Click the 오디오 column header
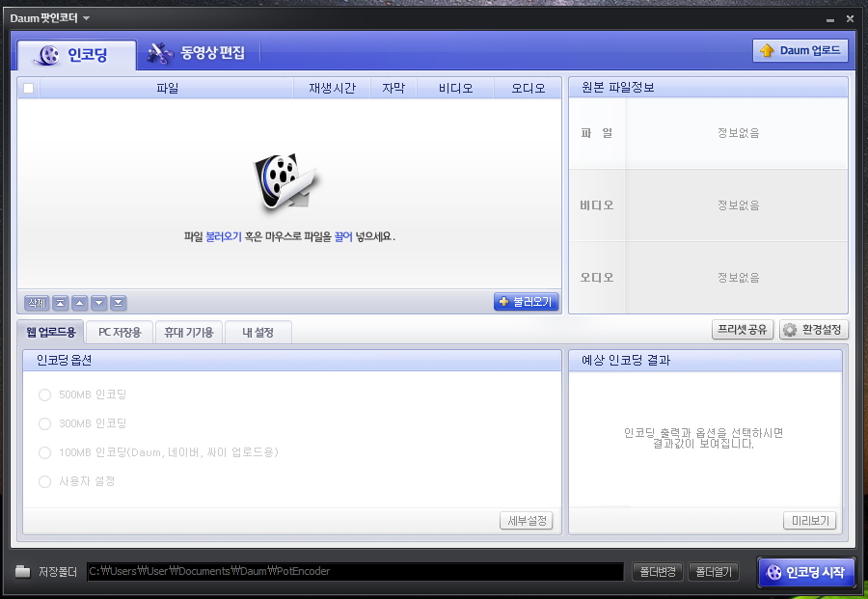The height and width of the screenshot is (599, 868). pos(528,88)
